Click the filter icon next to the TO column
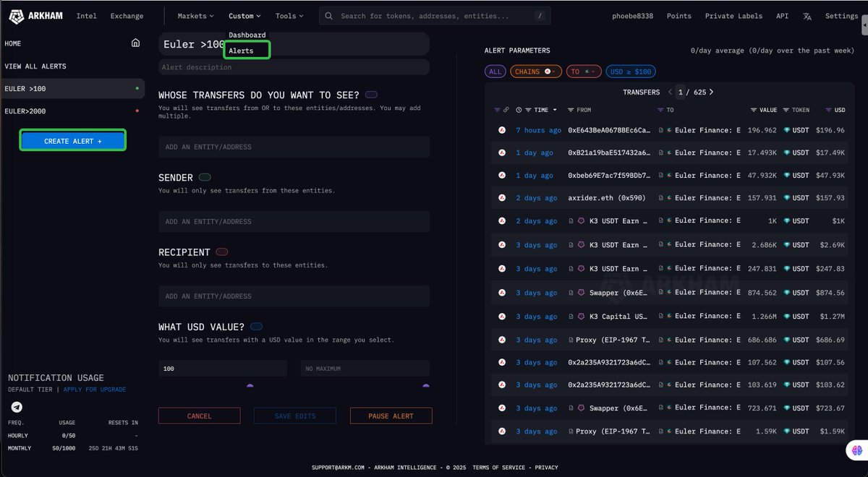Image resolution: width=868 pixels, height=477 pixels. pos(661,110)
